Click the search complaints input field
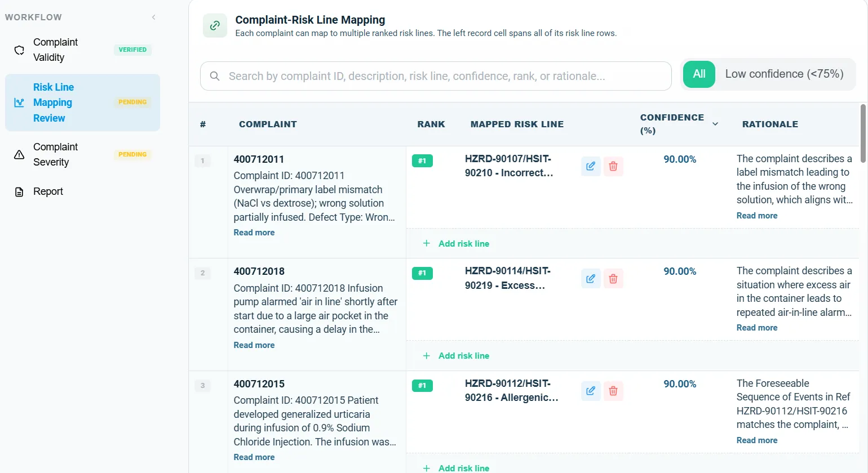 (436, 76)
